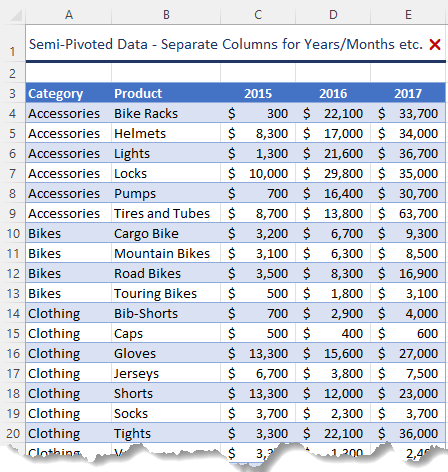
Task: Click the 2015 column header cell
Action: coord(258,93)
